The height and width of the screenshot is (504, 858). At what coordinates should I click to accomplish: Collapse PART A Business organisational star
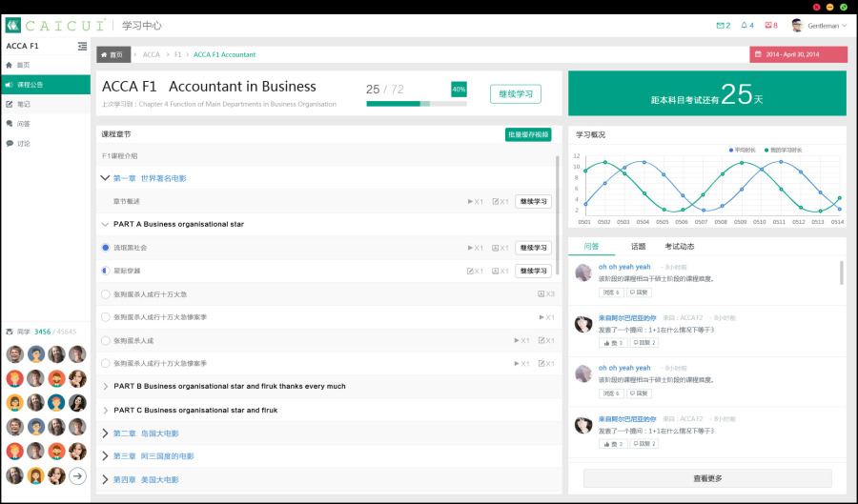coord(105,224)
